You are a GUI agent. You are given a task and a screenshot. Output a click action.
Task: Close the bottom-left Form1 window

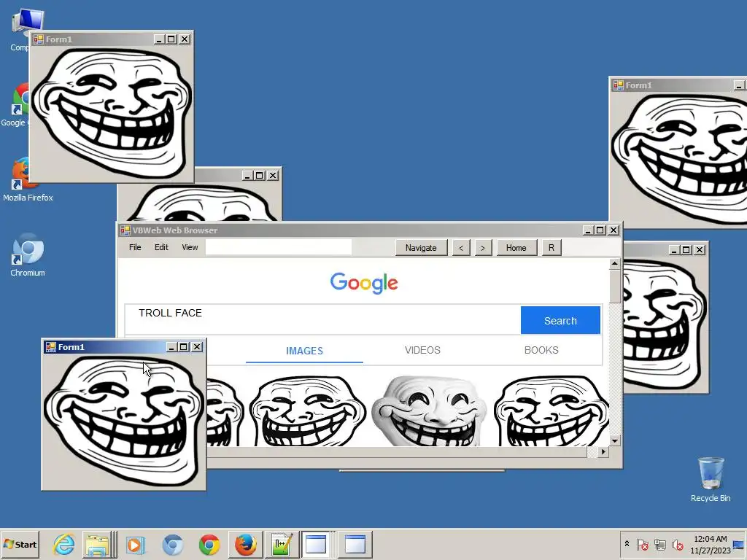pos(197,347)
